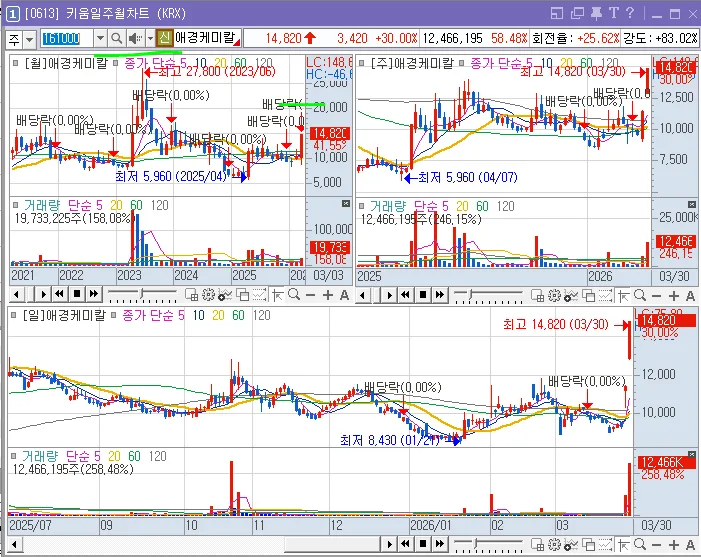
Task: Fast-forward on daily chart toolbar
Action: click(440, 544)
